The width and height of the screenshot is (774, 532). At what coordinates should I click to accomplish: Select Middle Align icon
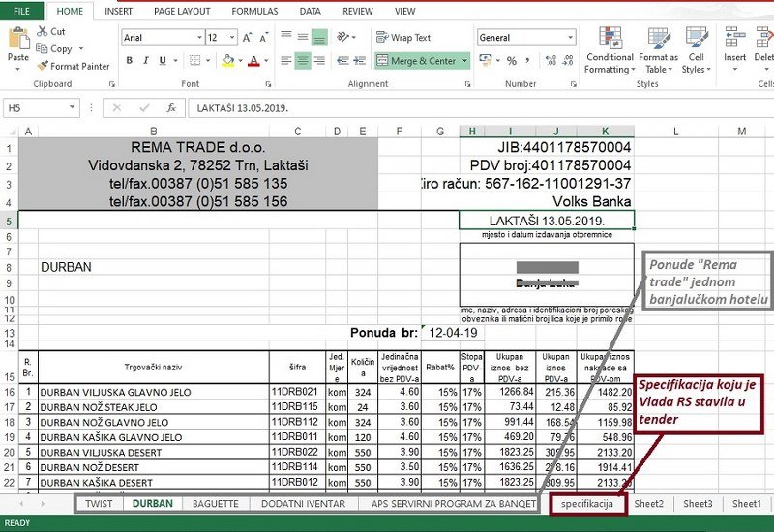tap(303, 37)
